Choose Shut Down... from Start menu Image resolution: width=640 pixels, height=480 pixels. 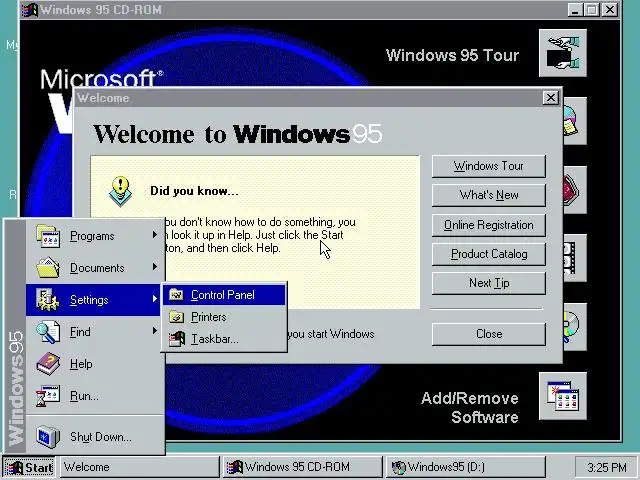point(95,436)
